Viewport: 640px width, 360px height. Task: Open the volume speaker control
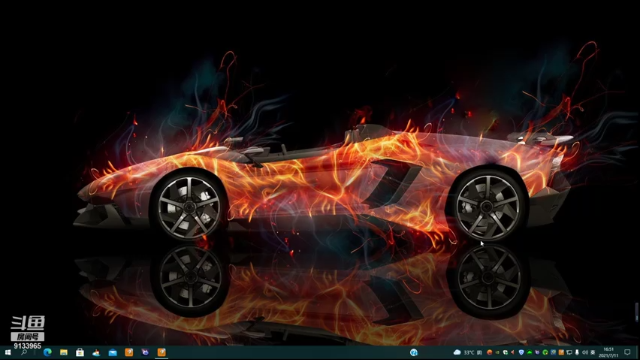[584, 352]
